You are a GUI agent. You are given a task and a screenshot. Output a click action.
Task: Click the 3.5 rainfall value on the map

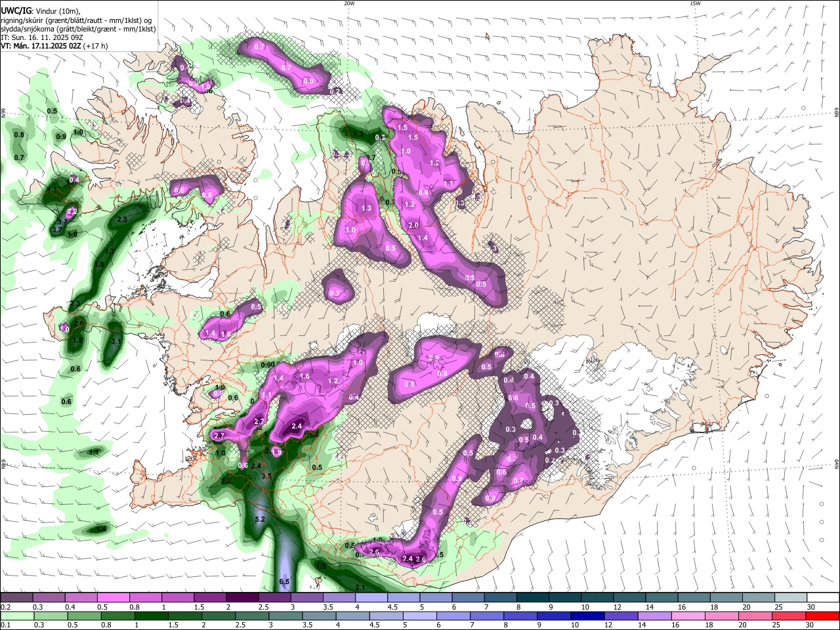(x=266, y=476)
